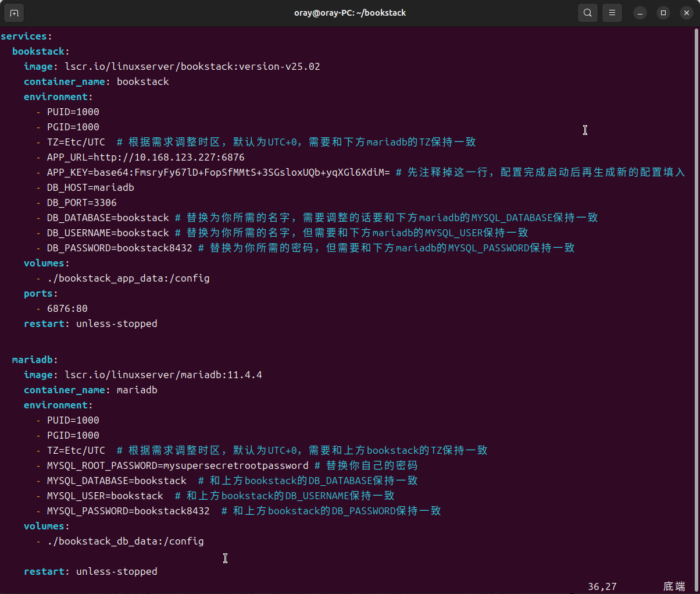Open the hamburger menu in title bar

point(612,13)
